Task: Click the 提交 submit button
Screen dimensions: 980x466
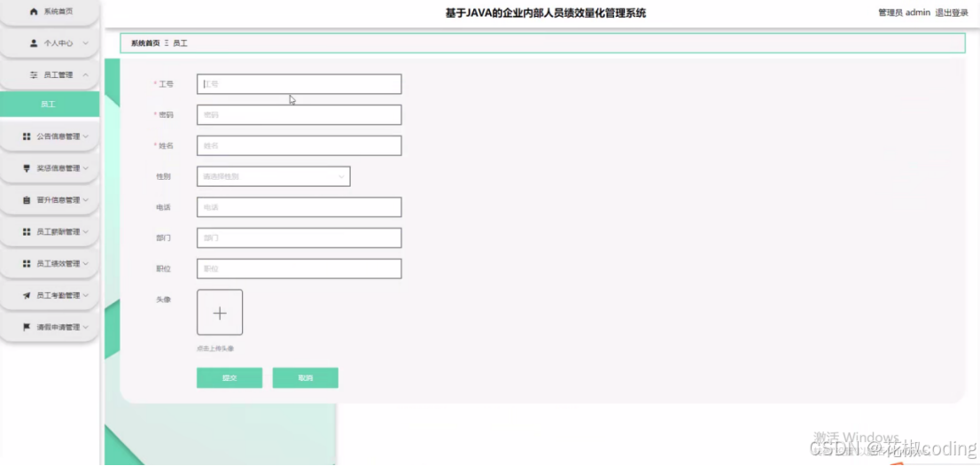Action: pyautogui.click(x=229, y=378)
